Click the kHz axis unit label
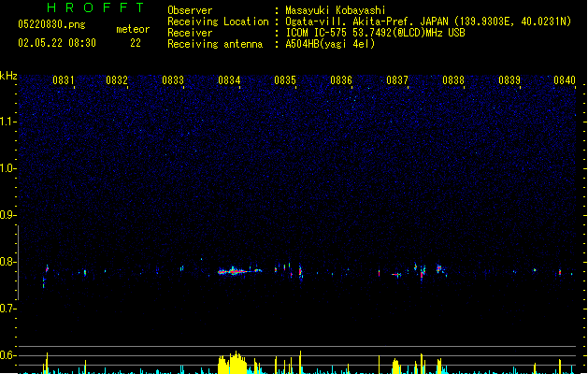 pos(8,76)
